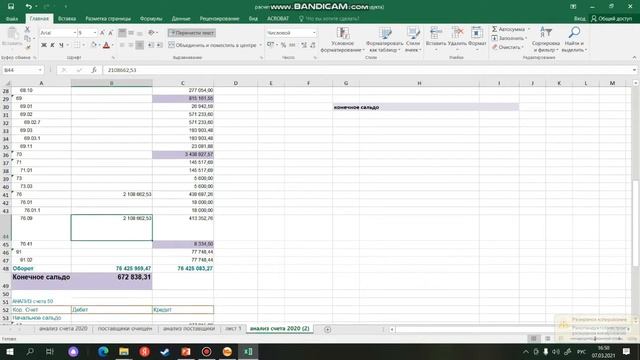Open Microsoft Edge from taskbar
This screenshot has height=360, width=640.
click(x=103, y=351)
